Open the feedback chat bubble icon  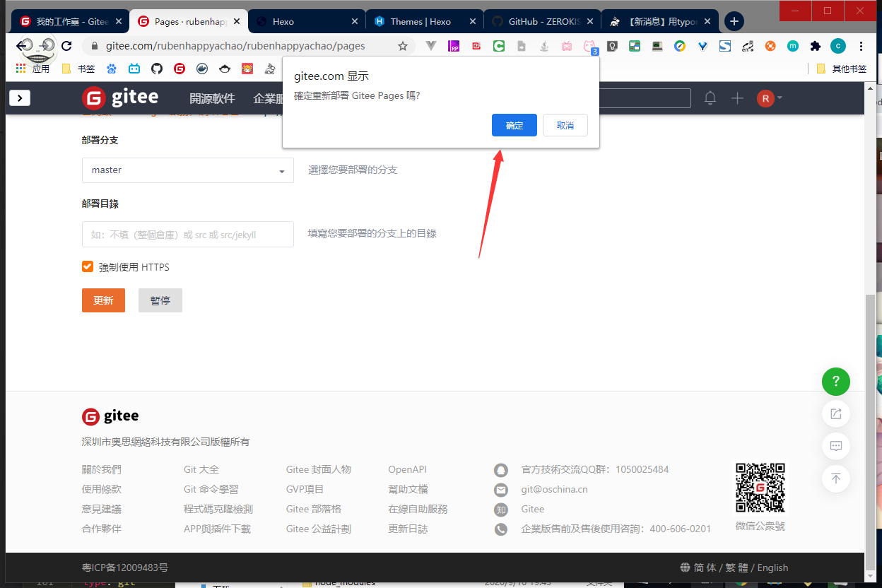[x=835, y=446]
